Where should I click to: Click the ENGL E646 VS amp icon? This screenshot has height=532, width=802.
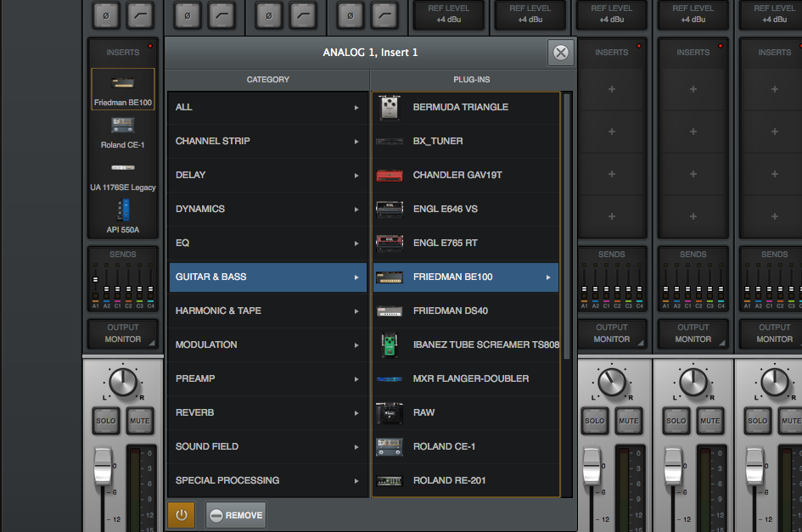pos(390,210)
